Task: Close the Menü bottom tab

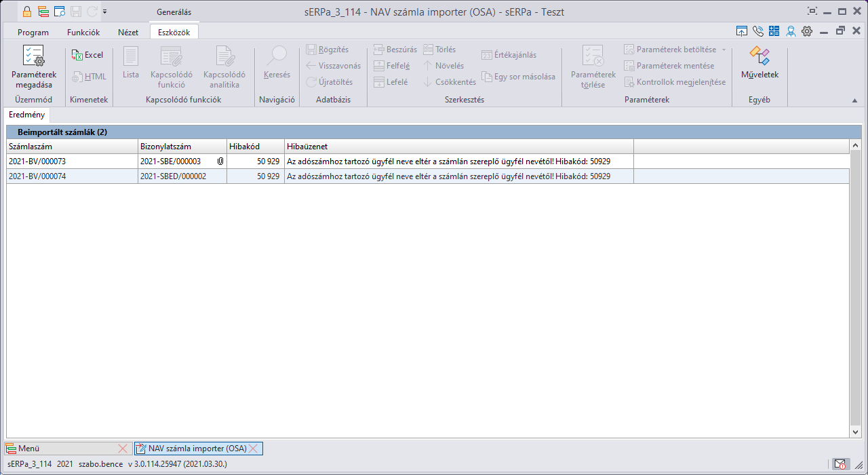Action: point(123,449)
